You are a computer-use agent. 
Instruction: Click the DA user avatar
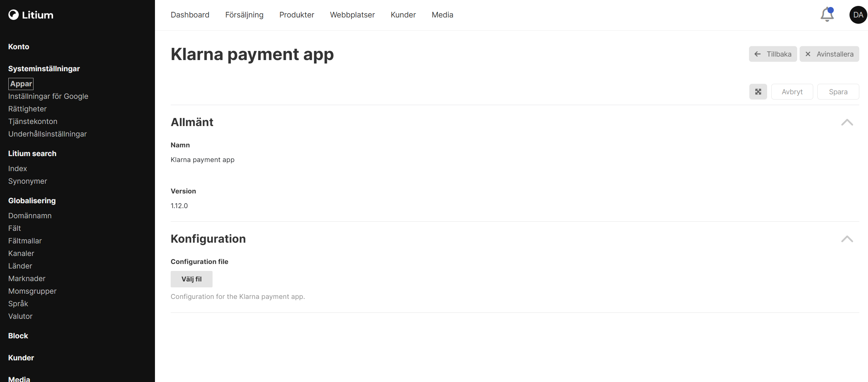tap(858, 15)
